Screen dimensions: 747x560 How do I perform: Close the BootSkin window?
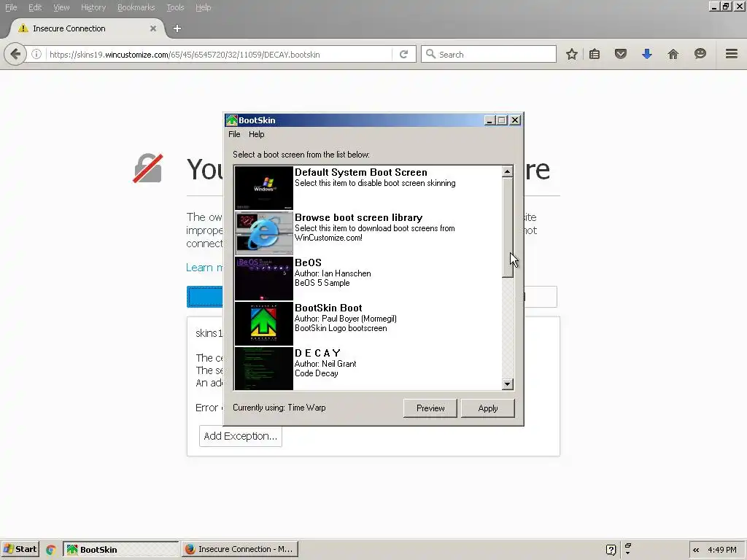point(515,120)
